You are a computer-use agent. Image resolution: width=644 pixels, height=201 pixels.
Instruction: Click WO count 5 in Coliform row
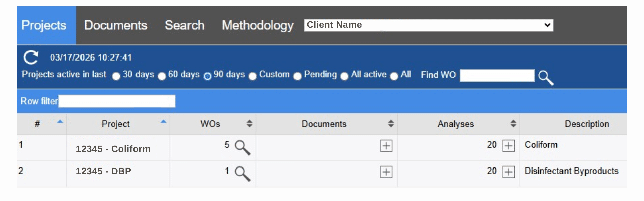pyautogui.click(x=227, y=145)
